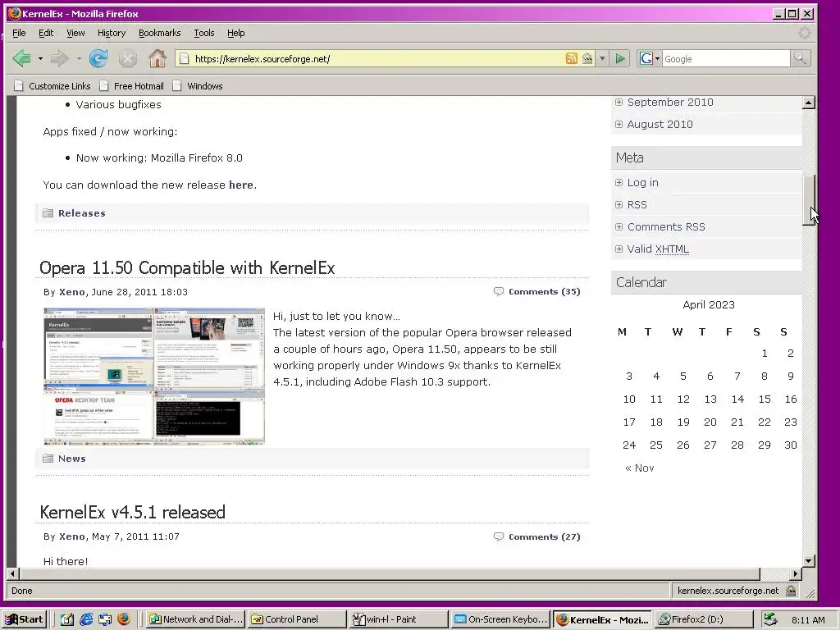This screenshot has height=630, width=840.
Task: Click the page icon beside the URL
Action: pyautogui.click(x=184, y=58)
